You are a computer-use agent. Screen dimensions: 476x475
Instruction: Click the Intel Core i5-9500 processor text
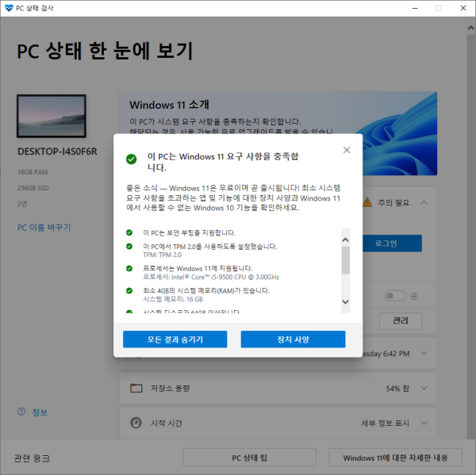211,277
